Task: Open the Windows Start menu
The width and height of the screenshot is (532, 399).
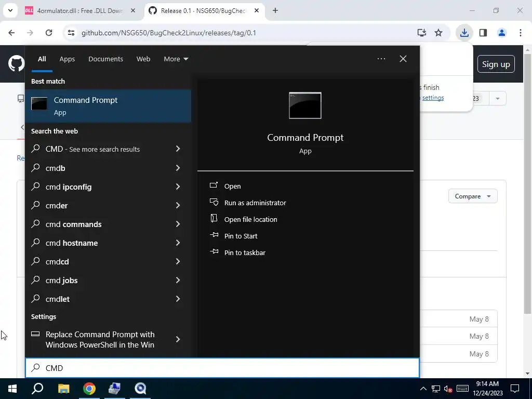Action: [12, 389]
